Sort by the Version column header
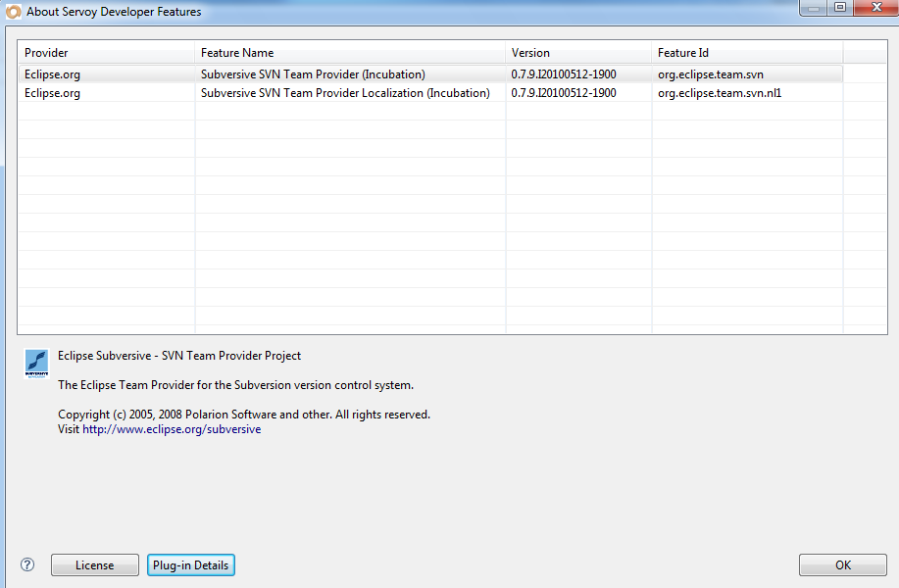This screenshot has width=899, height=588. 578,53
